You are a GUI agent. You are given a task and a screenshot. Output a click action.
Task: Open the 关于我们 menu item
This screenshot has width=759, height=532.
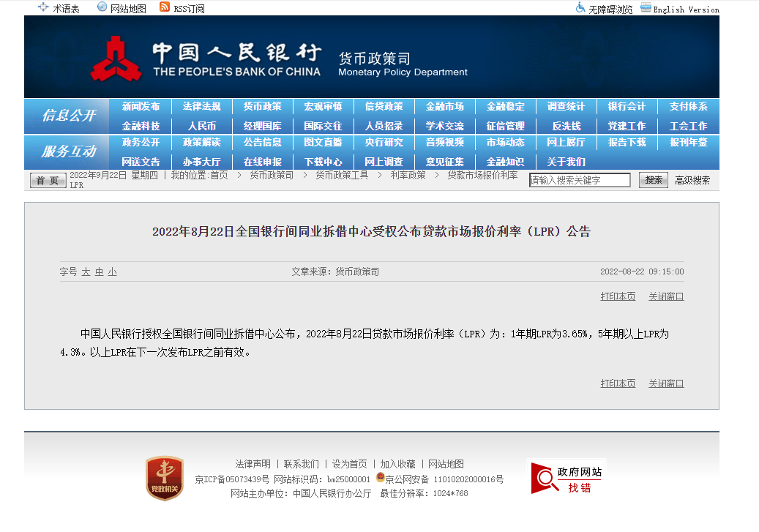(567, 162)
